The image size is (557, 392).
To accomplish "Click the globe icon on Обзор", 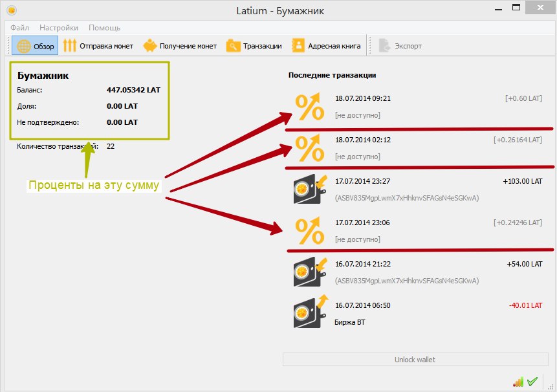I will [x=24, y=46].
